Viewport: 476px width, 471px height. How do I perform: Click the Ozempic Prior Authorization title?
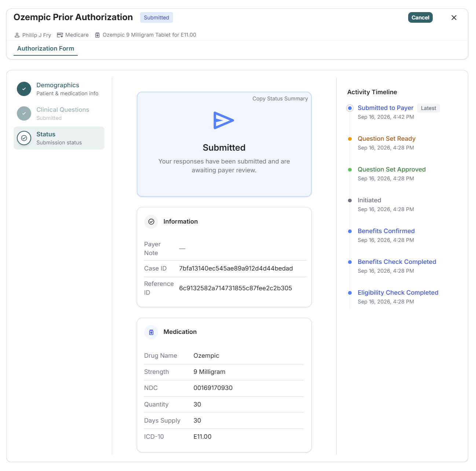pyautogui.click(x=73, y=17)
